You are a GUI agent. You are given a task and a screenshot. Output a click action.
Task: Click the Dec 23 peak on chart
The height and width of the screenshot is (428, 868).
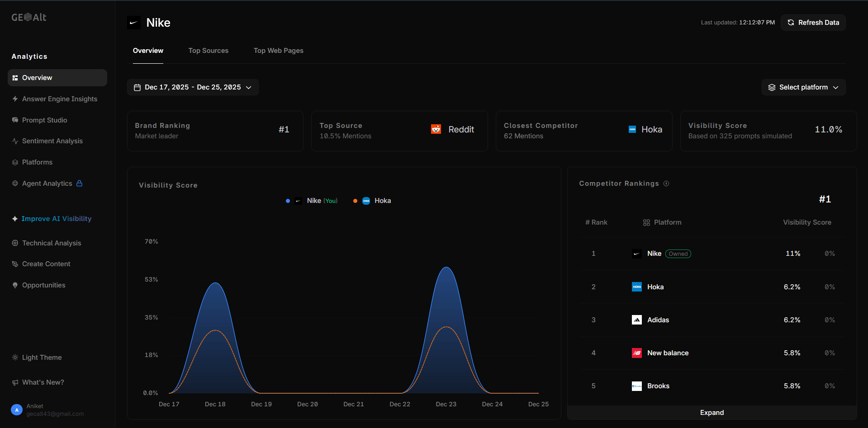coord(446,268)
